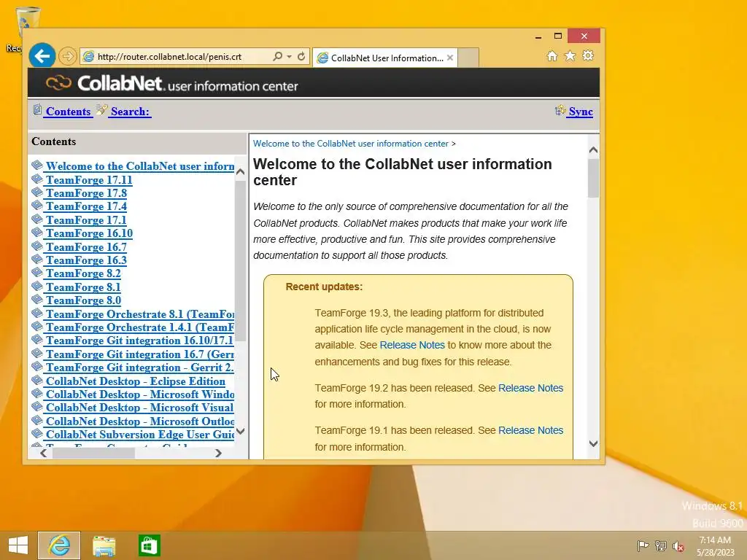Open TeamForge Git integration 16.10/17.1 entry
747x560 pixels.
139,341
